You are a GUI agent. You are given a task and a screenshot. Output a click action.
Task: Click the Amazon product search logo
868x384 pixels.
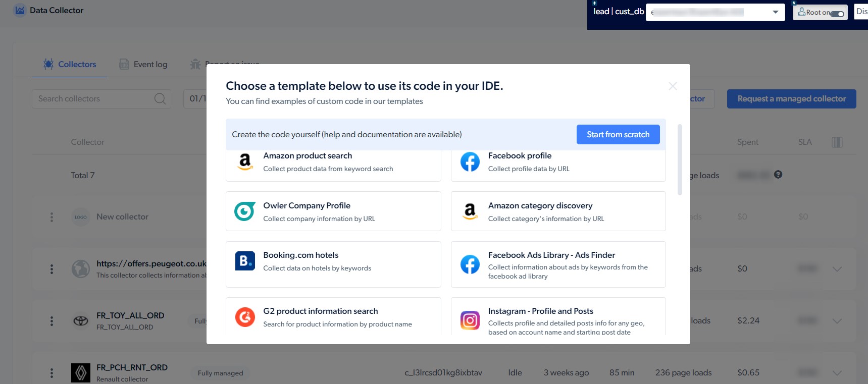245,161
